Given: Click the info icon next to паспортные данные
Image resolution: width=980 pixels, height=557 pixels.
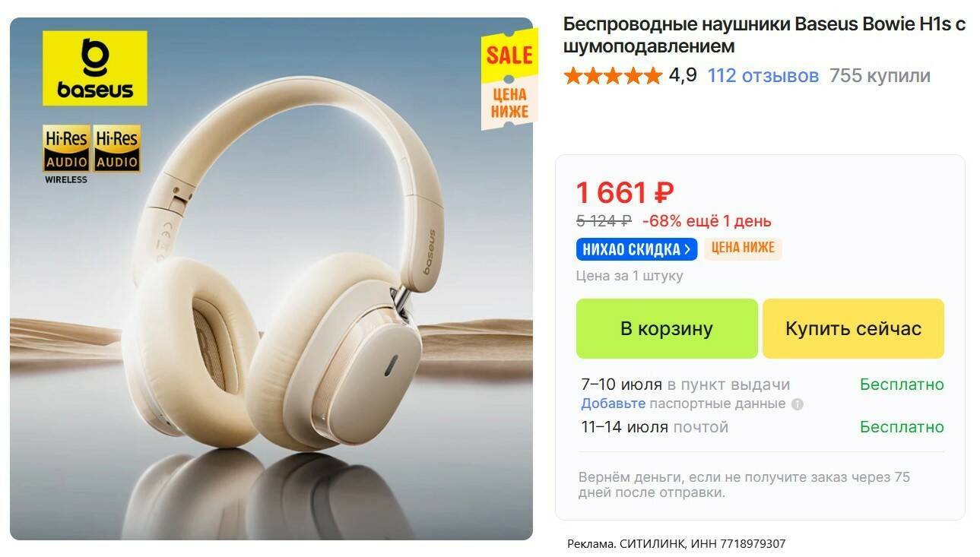Looking at the screenshot, I should [797, 404].
